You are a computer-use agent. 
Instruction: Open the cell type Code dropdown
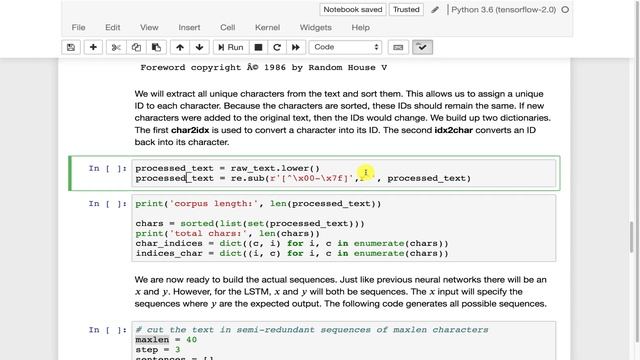pyautogui.click(x=345, y=47)
